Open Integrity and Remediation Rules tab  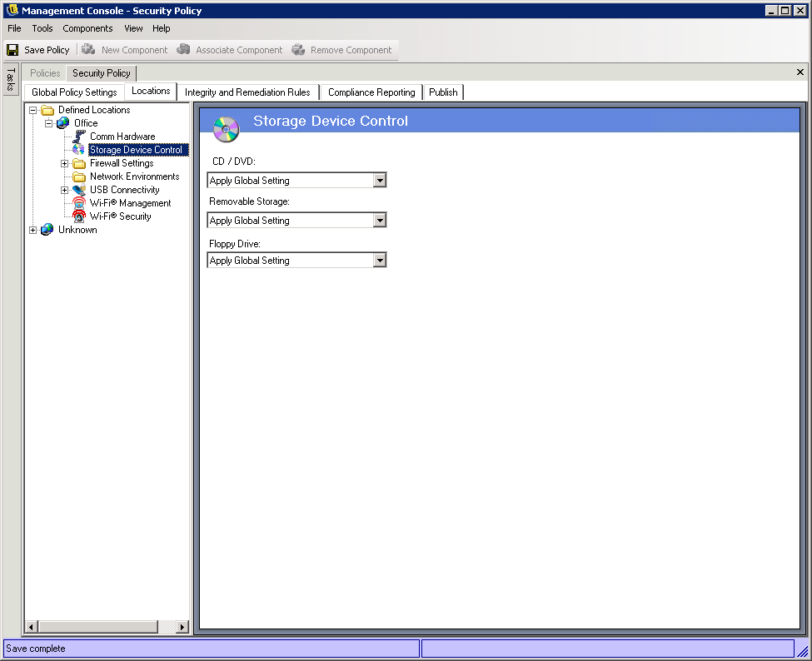[247, 92]
